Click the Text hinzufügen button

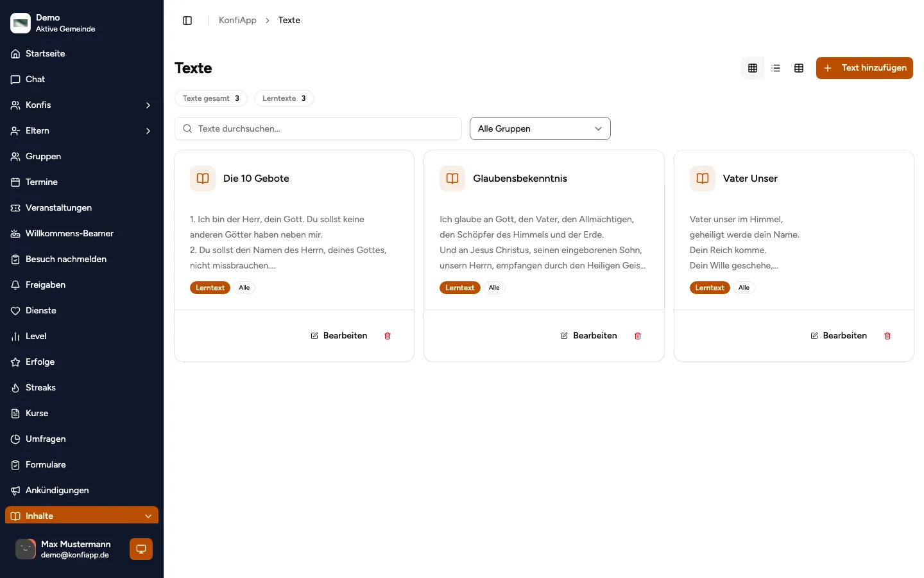tap(864, 68)
